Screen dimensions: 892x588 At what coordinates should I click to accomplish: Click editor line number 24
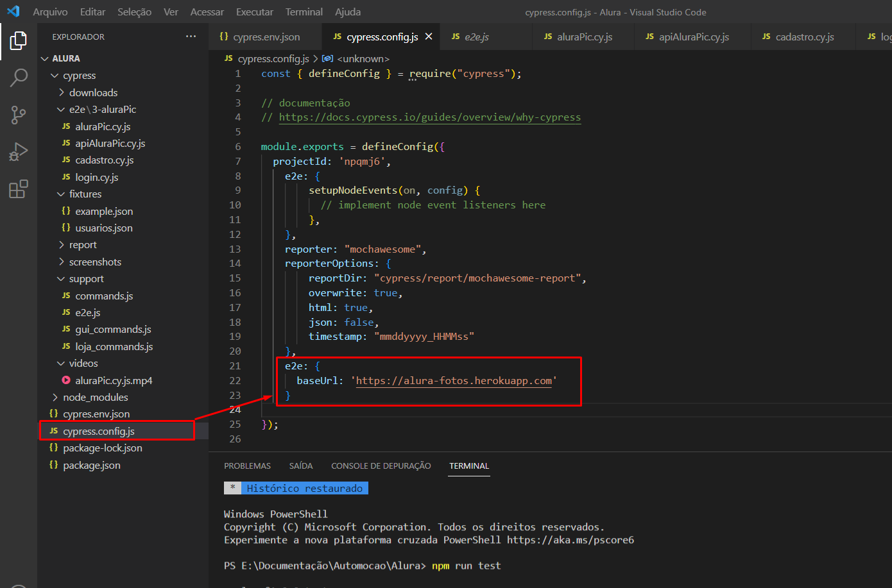point(235,410)
